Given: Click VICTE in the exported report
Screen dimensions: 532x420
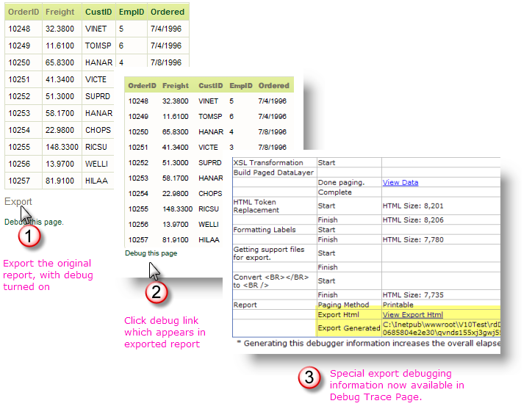Looking at the screenshot, I should [209, 148].
